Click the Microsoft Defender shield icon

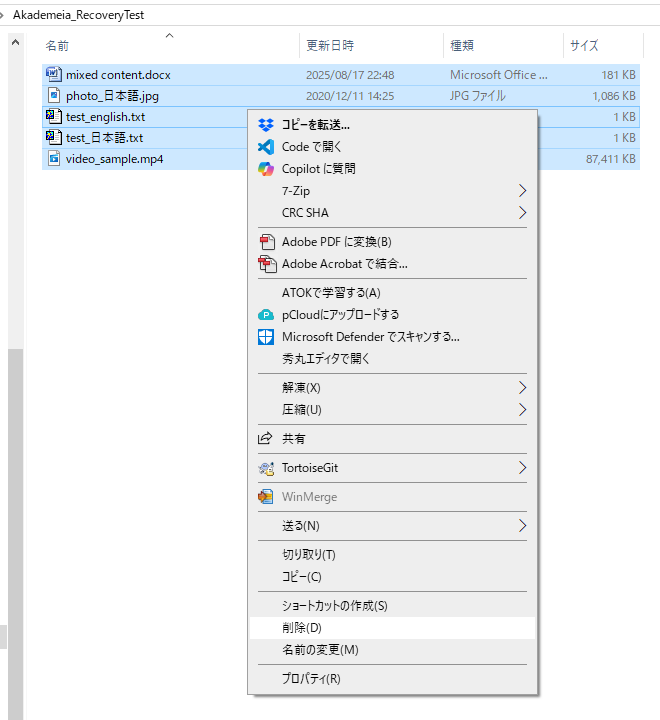click(266, 337)
